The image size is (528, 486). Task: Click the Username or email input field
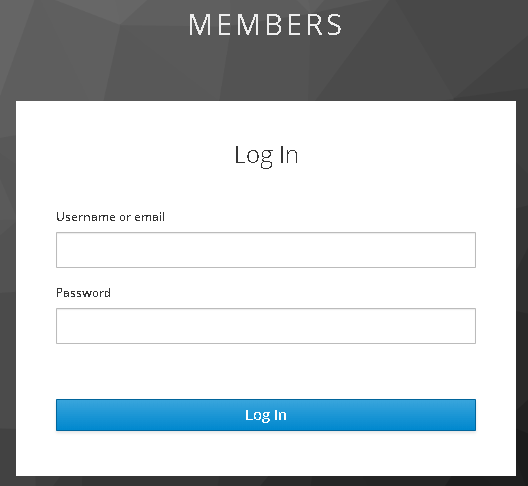pos(266,250)
